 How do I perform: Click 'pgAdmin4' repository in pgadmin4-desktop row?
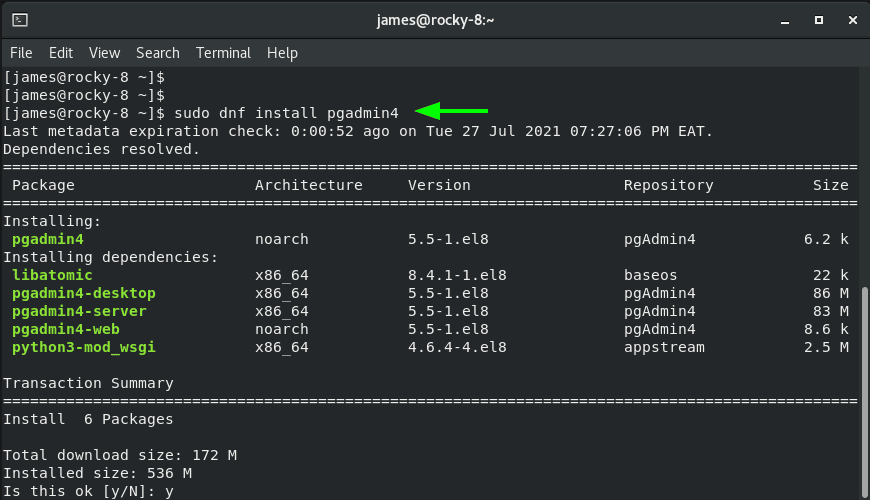(660, 293)
